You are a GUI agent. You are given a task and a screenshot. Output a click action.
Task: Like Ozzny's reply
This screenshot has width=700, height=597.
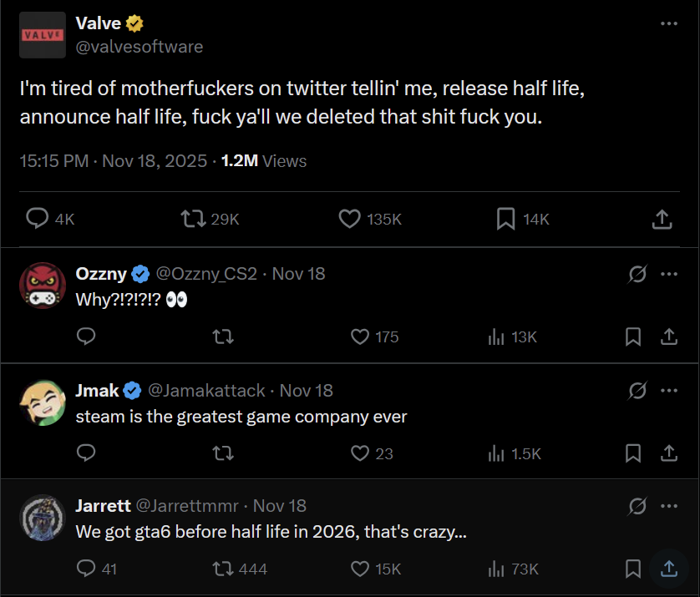click(360, 336)
